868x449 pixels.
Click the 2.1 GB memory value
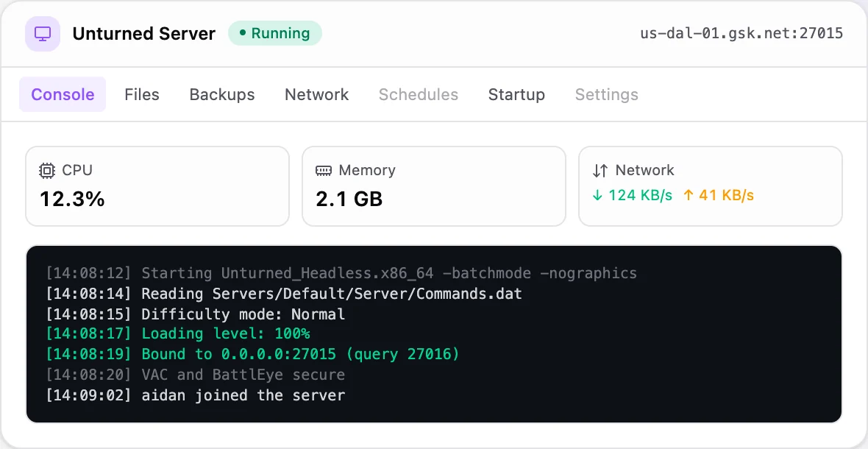click(x=349, y=199)
